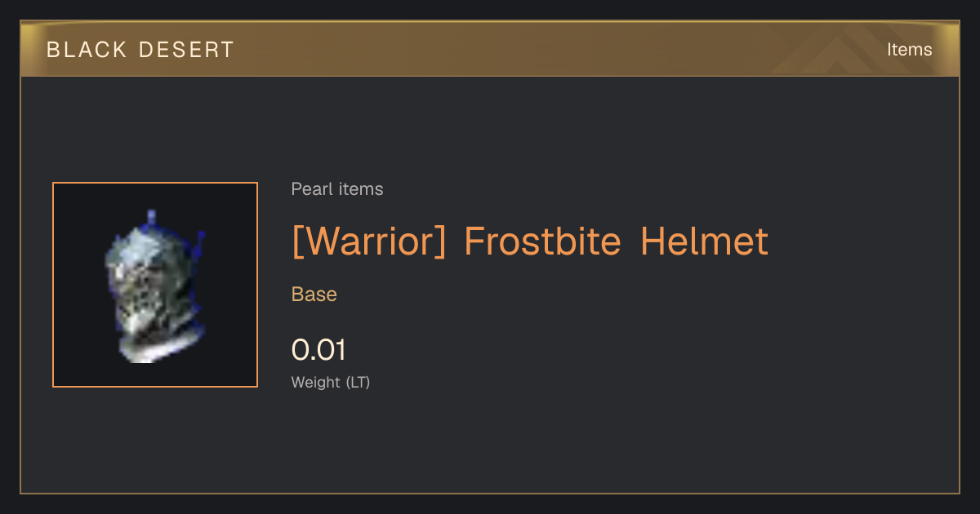Image resolution: width=980 pixels, height=514 pixels.
Task: Click the word Helmet in the item name
Action: coord(705,242)
